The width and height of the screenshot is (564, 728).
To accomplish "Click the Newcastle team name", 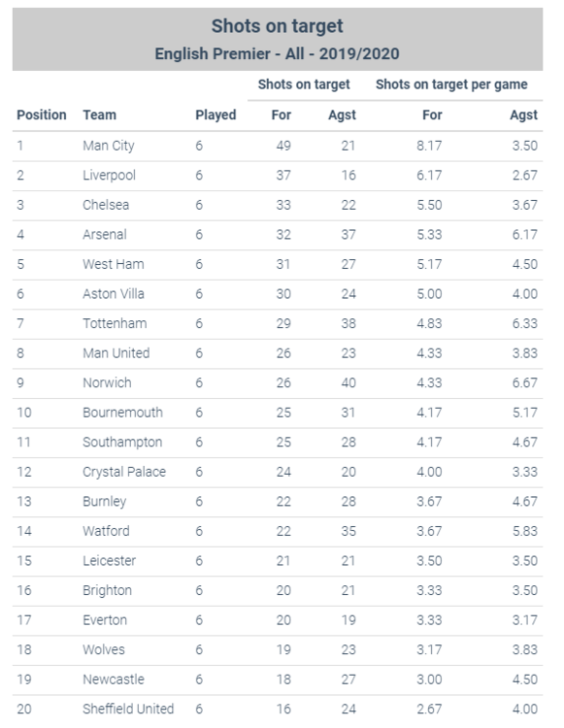I will click(x=114, y=679).
